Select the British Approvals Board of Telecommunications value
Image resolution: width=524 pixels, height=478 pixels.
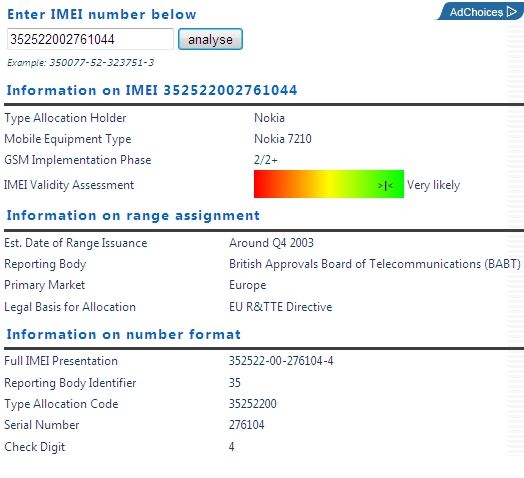(x=375, y=264)
